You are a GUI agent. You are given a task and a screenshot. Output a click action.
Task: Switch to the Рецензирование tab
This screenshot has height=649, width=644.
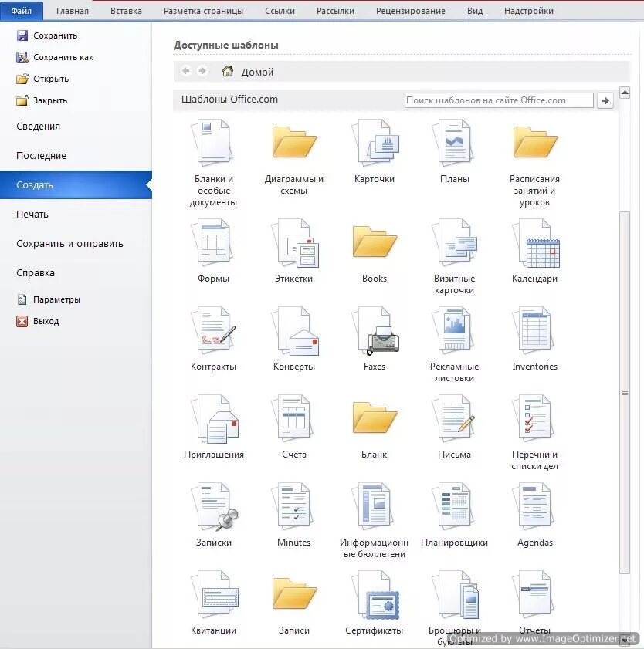411,11
